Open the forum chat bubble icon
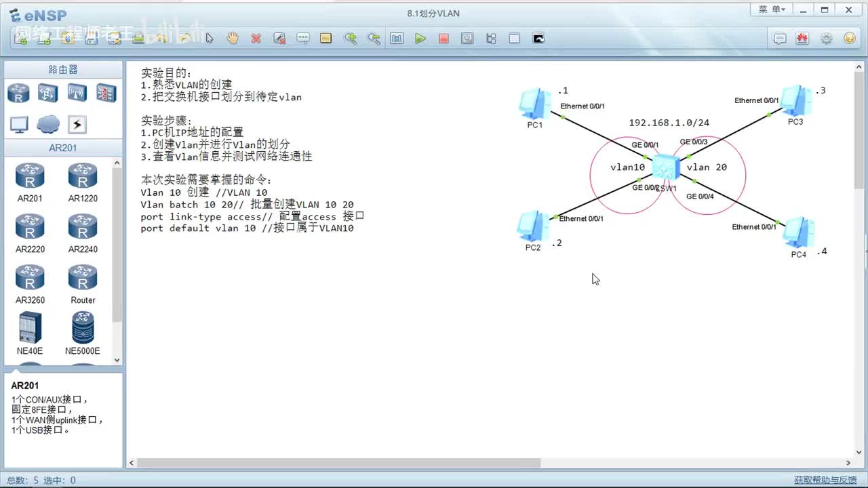Image resolution: width=868 pixels, height=488 pixels. pyautogui.click(x=780, y=39)
